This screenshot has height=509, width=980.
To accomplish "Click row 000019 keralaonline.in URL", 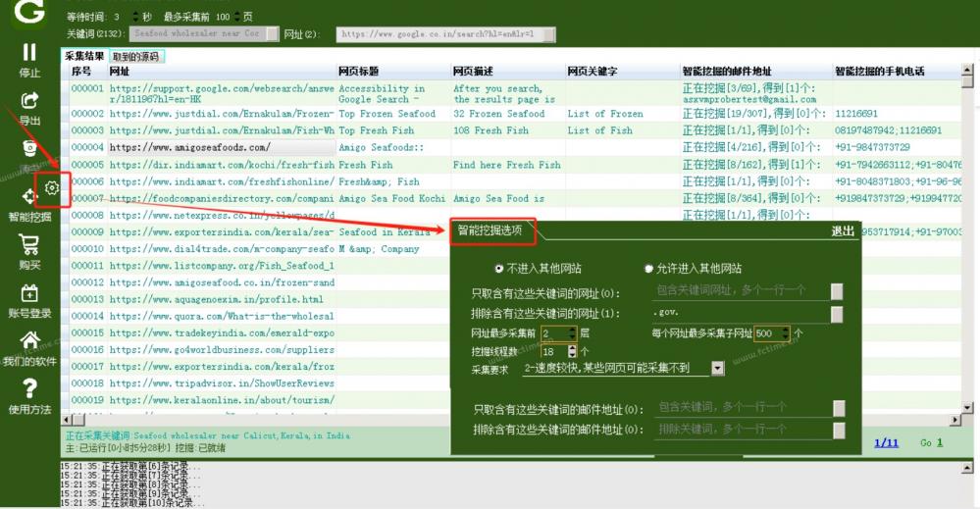I will tap(222, 400).
